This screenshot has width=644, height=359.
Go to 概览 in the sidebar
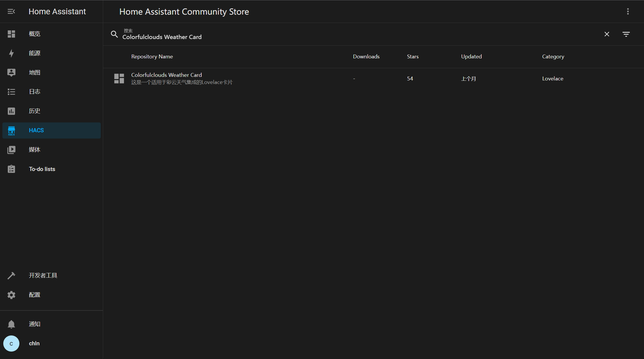point(35,34)
